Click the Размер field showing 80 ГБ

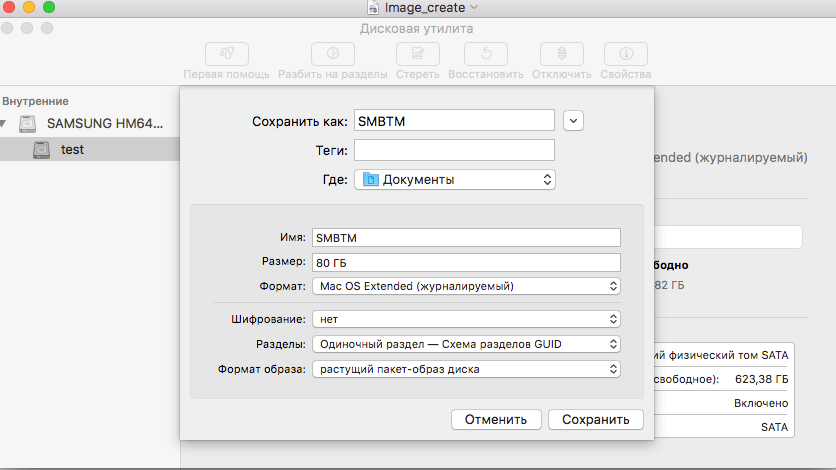click(467, 263)
